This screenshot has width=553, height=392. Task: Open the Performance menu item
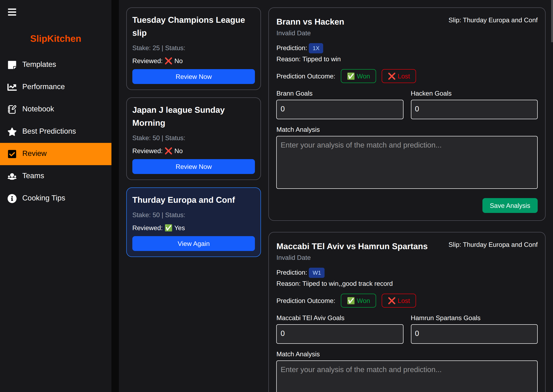43,87
